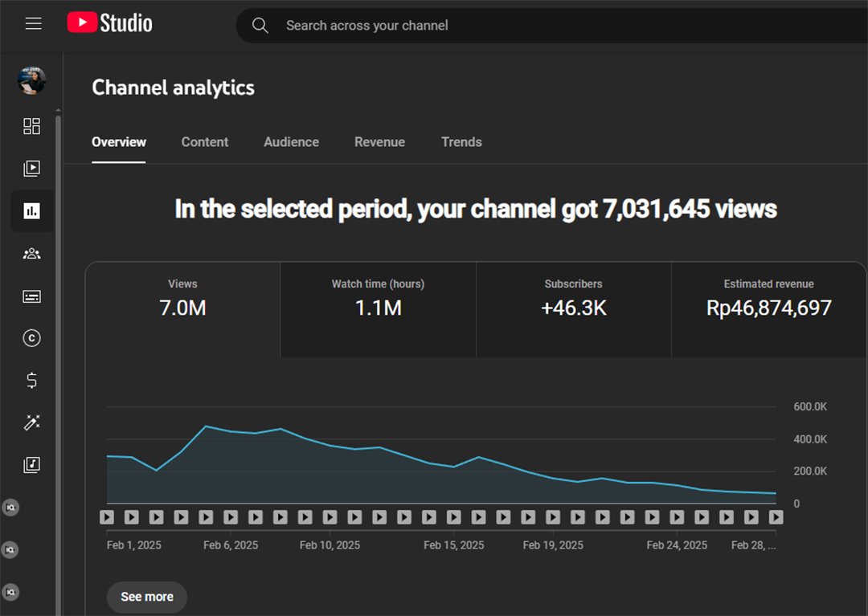Switch to the Revenue tab

[379, 142]
